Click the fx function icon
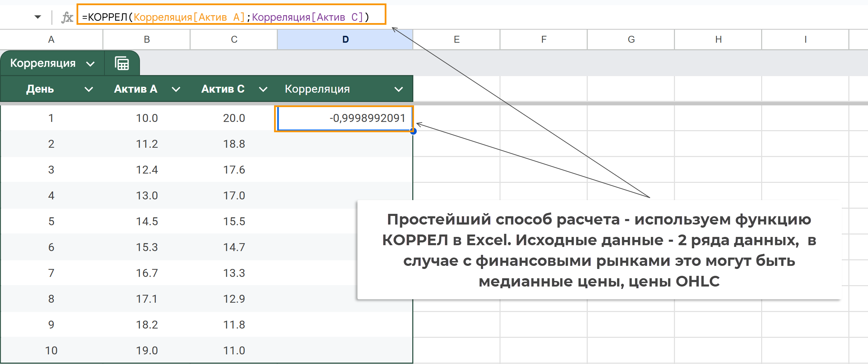The height and width of the screenshot is (364, 868). coord(67,17)
